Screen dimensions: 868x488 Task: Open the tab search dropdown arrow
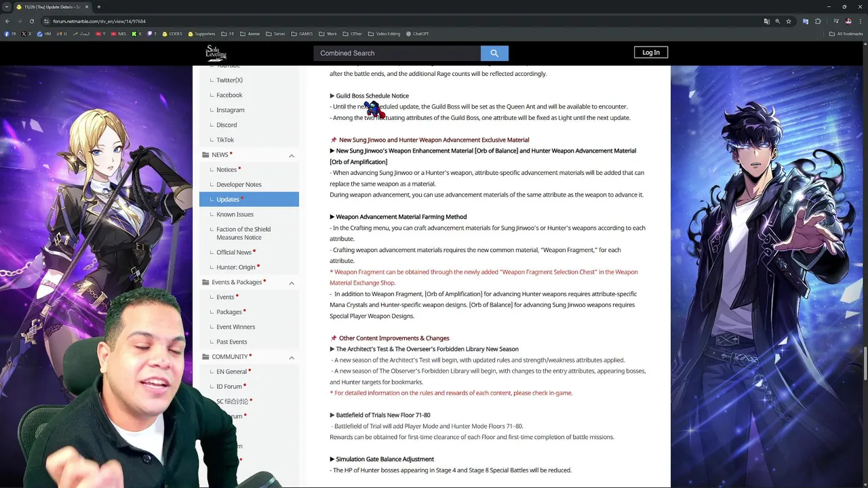(x=7, y=7)
